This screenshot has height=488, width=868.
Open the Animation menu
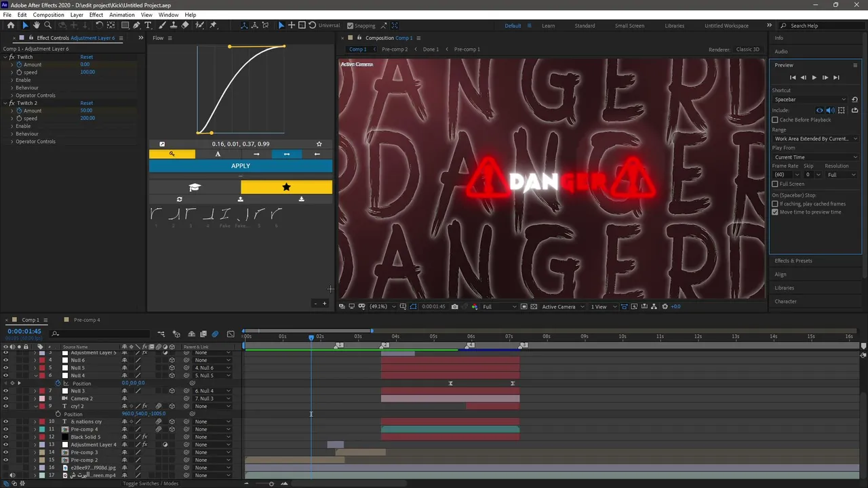[121, 15]
